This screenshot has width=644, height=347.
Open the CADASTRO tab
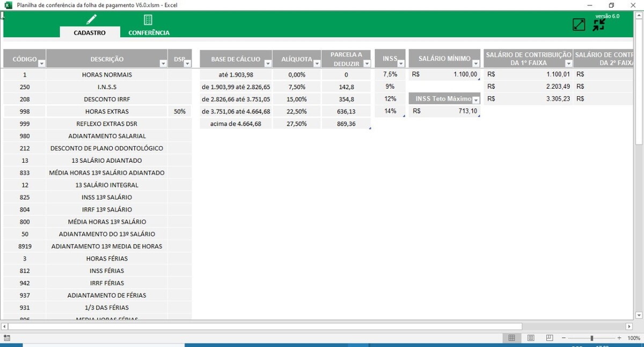90,32
